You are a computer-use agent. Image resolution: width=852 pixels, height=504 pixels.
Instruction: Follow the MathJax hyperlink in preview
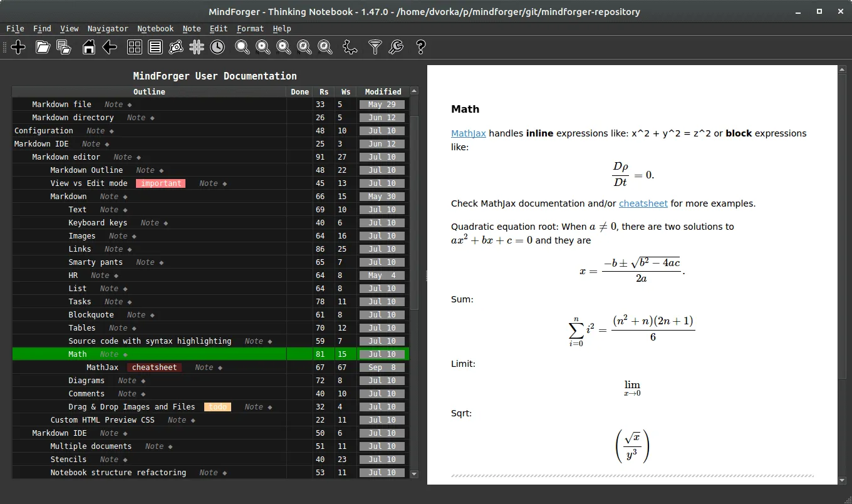pyautogui.click(x=469, y=133)
